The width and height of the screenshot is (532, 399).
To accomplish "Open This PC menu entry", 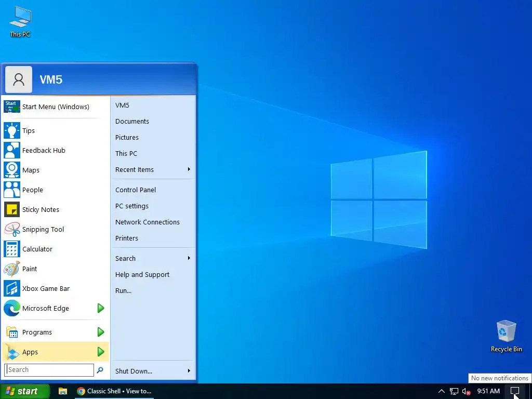I will coord(153,153).
